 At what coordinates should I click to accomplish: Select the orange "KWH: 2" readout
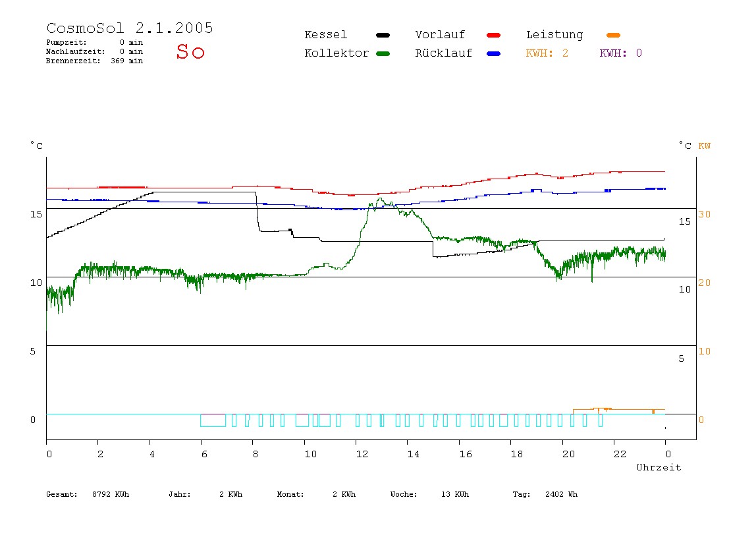pos(547,53)
